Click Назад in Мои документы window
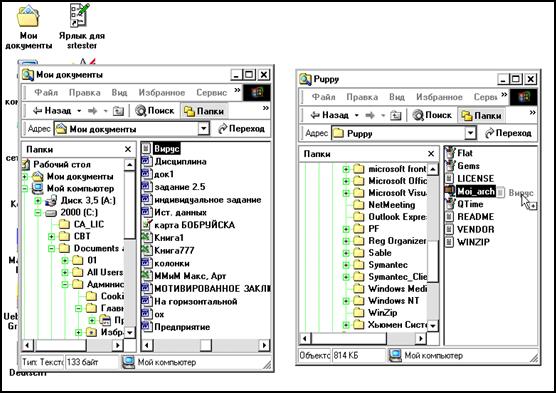This screenshot has height=393, width=556. (52, 111)
